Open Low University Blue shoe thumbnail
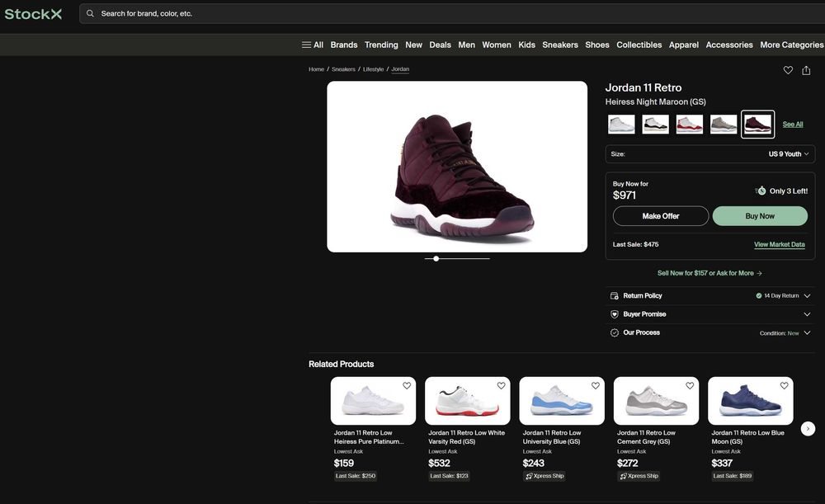The height and width of the screenshot is (504, 825). tap(561, 401)
